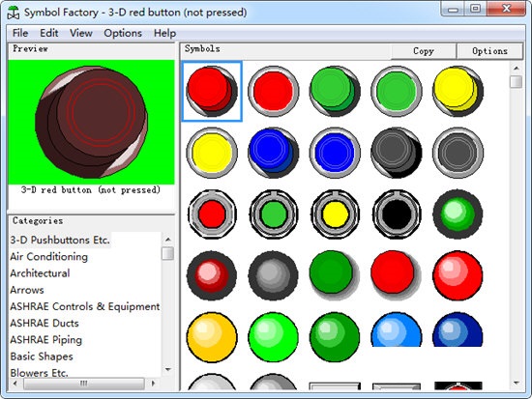Select the flat red pressed button symbol
This screenshot has height=399, width=532.
click(274, 91)
